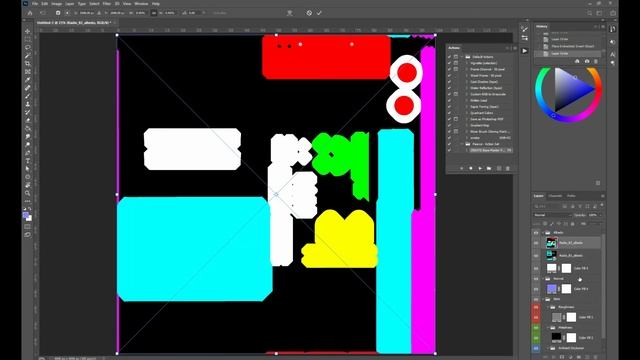Collapse the Default Actions set

[x=462, y=57]
